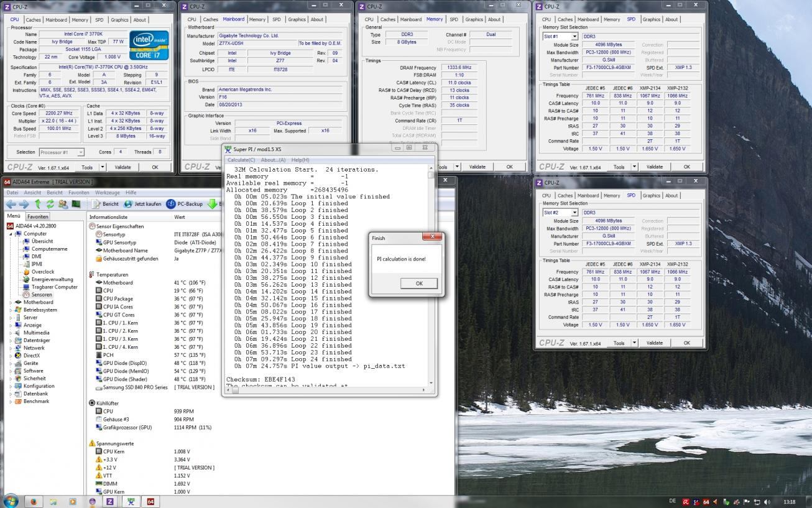Open the Slot #1 dropdown in CPU-Z SPD
Viewport: 812px width, 508px height.
tap(574, 37)
